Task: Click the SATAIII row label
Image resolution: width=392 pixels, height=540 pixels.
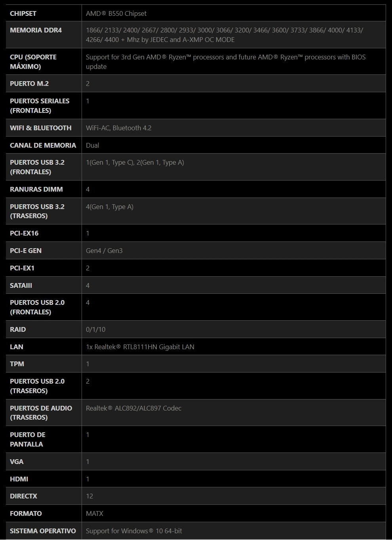Action: tap(21, 285)
